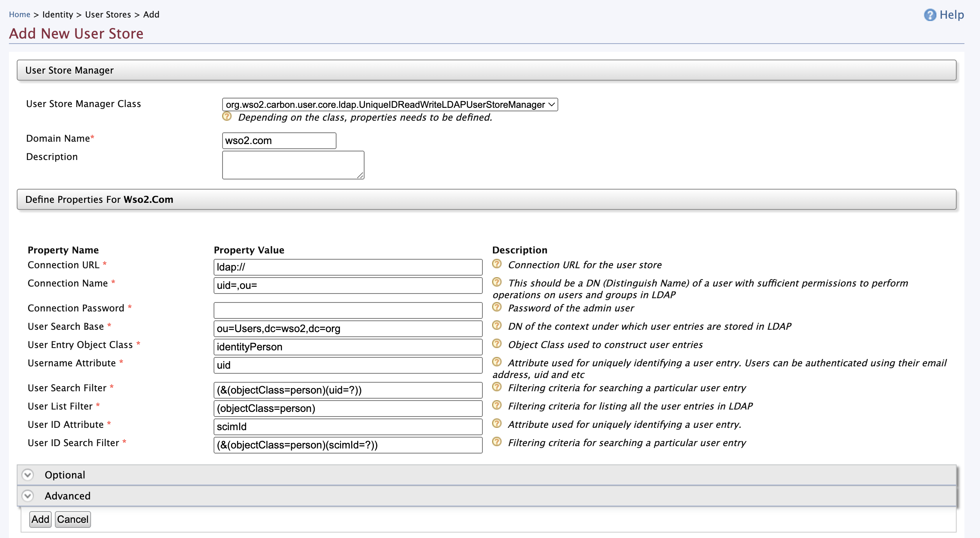980x538 pixels.
Task: Expand the Optional properties section
Action: tap(28, 475)
